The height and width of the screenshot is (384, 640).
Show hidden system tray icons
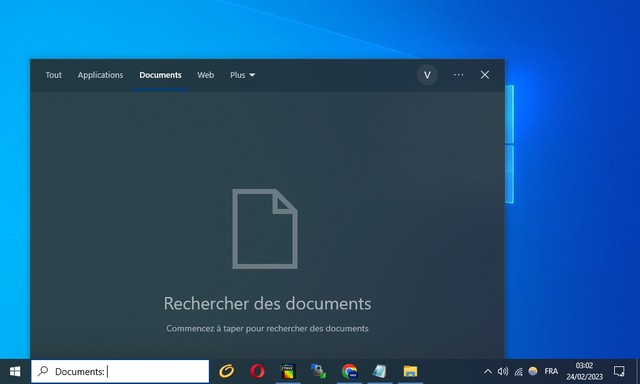(x=488, y=371)
